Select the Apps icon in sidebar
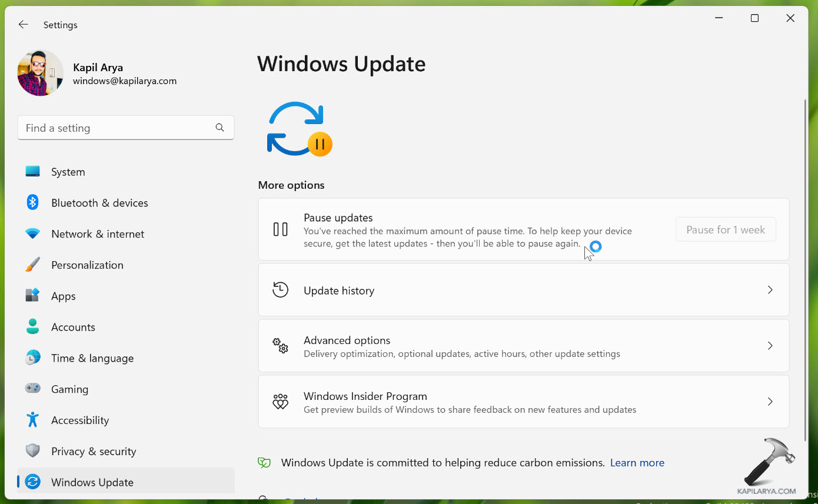818x504 pixels. click(32, 296)
